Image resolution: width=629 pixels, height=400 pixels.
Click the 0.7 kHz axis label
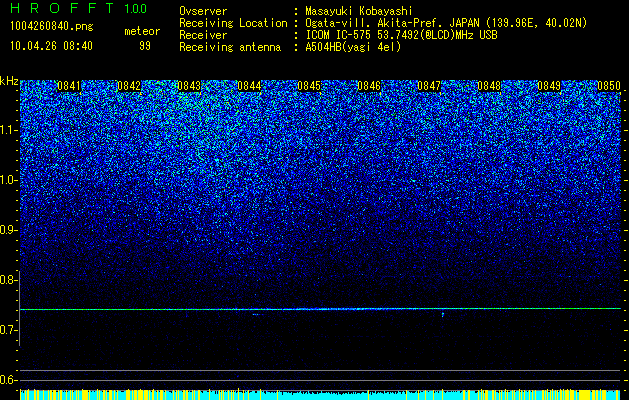pos(8,330)
